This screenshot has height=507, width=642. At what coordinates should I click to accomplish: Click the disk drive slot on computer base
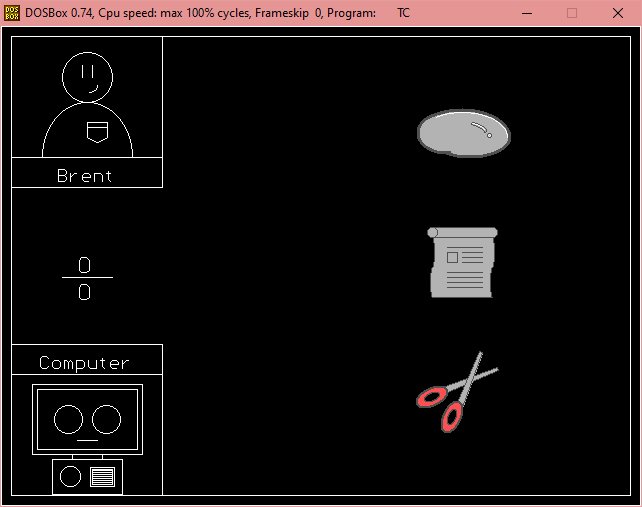point(102,477)
